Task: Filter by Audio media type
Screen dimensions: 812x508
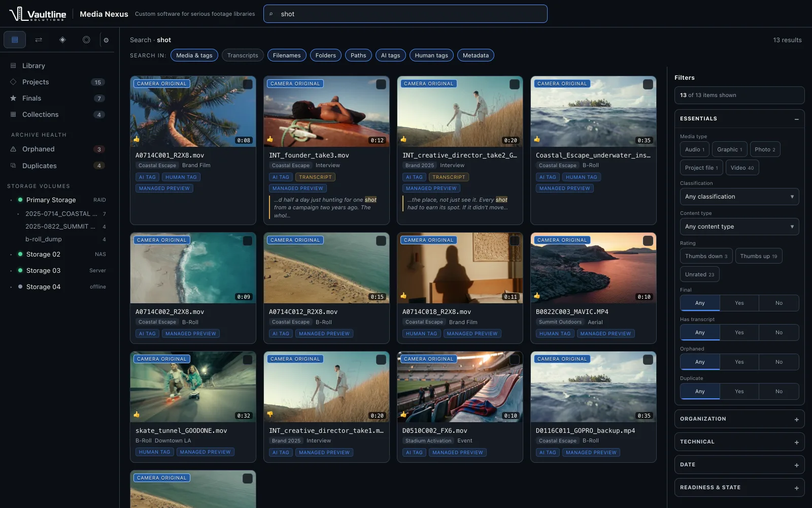Action: (695, 149)
